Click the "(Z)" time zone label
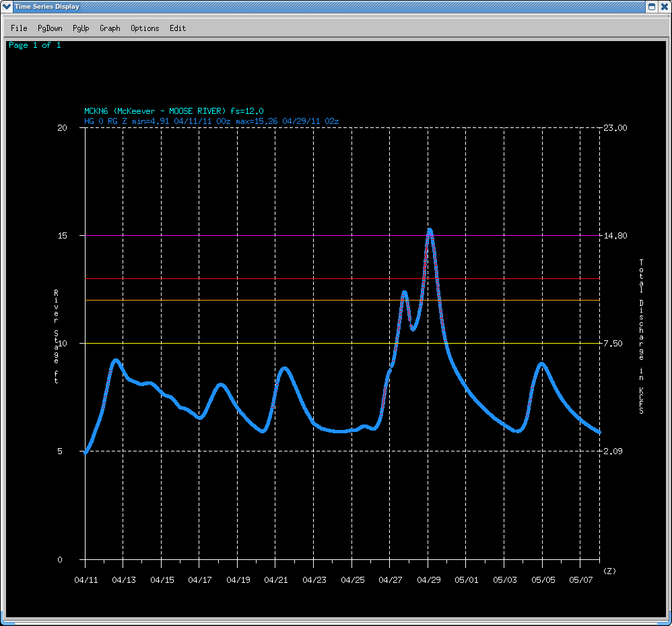This screenshot has height=626, width=672. tap(609, 571)
